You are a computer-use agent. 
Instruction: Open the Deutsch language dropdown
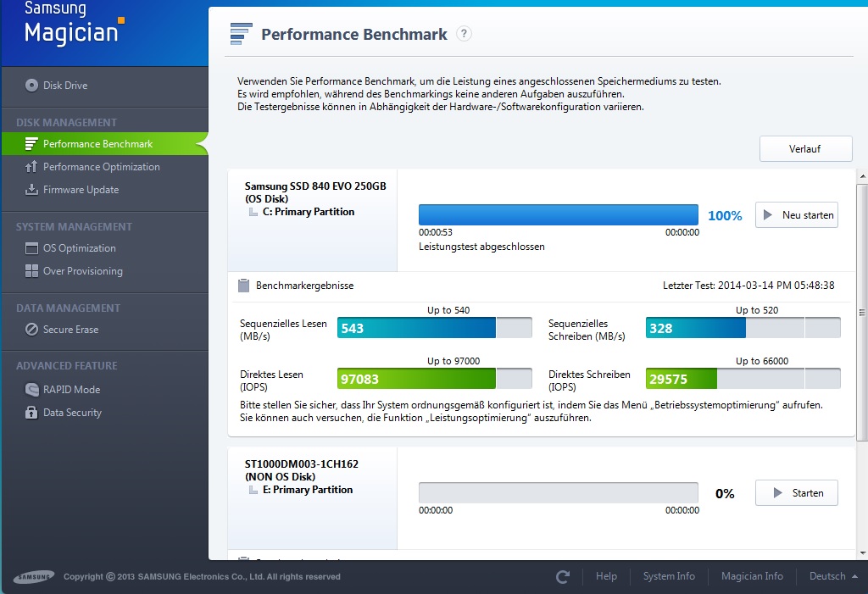[834, 576]
